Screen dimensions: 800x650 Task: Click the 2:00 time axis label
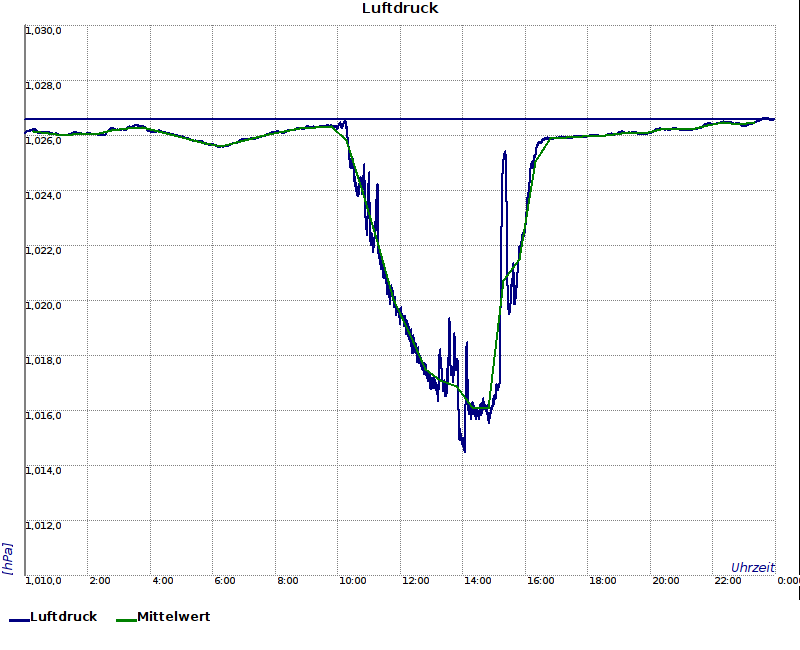click(99, 581)
